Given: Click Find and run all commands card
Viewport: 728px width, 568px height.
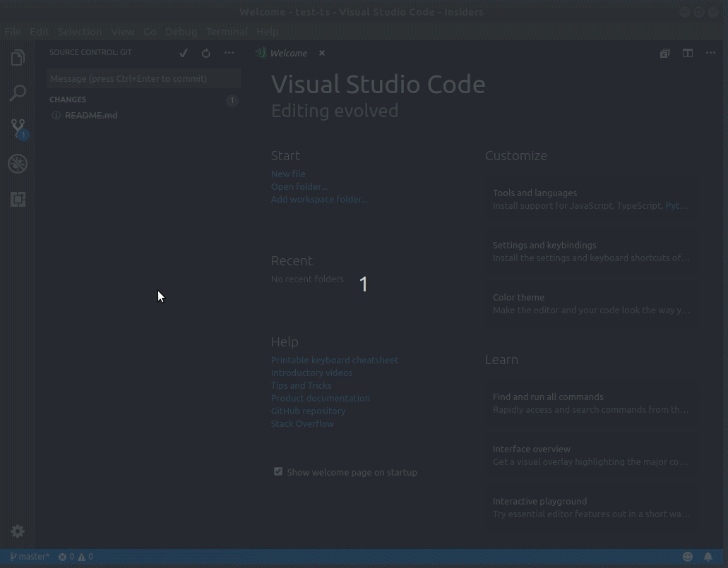Looking at the screenshot, I should point(591,404).
